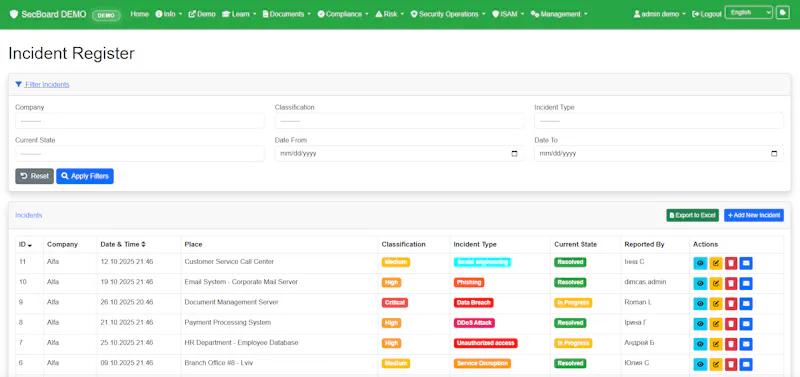Log out via Logout link
Screen dimensions: 800x377
(x=707, y=14)
